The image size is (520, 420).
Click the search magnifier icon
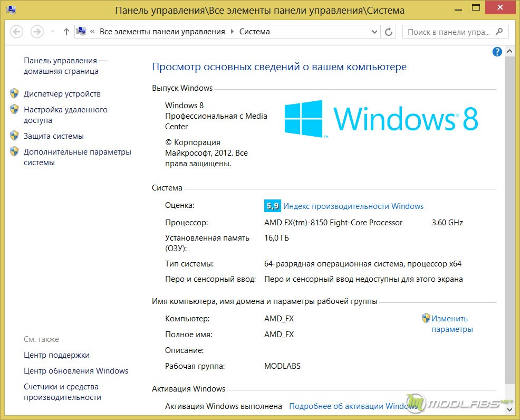point(499,32)
